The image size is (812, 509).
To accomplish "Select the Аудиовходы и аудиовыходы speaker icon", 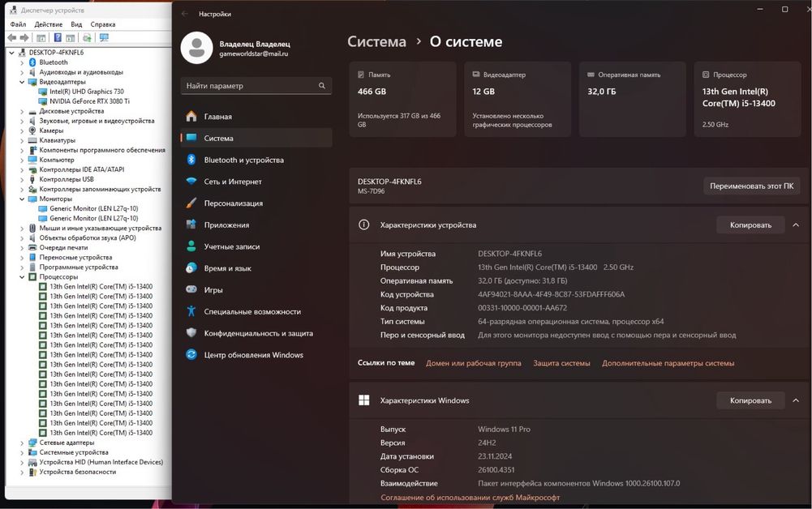I will point(32,72).
